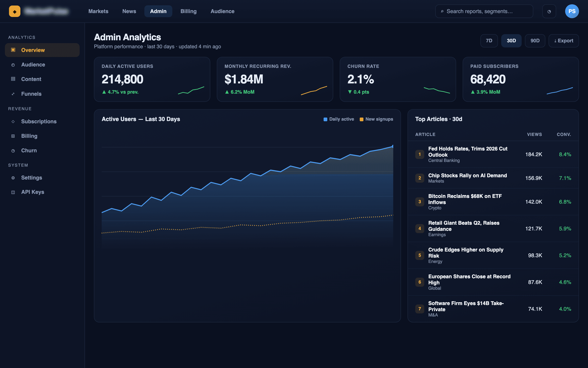Click the Overview sidebar icon
This screenshot has width=588, height=368.
(13, 50)
